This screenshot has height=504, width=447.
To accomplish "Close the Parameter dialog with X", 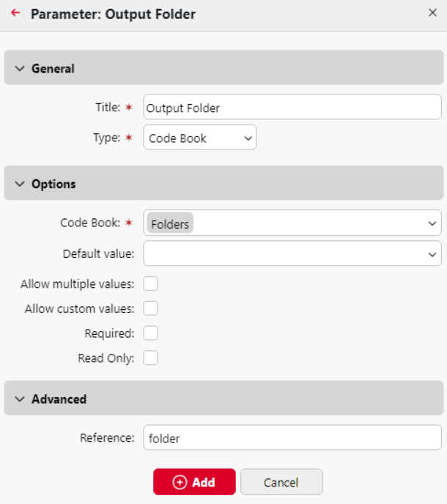I will point(432,12).
